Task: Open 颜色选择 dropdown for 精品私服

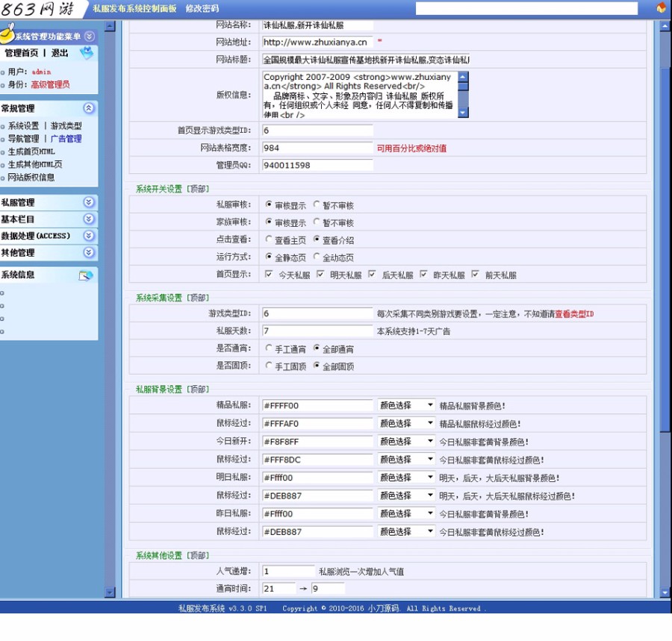Action: (x=406, y=405)
